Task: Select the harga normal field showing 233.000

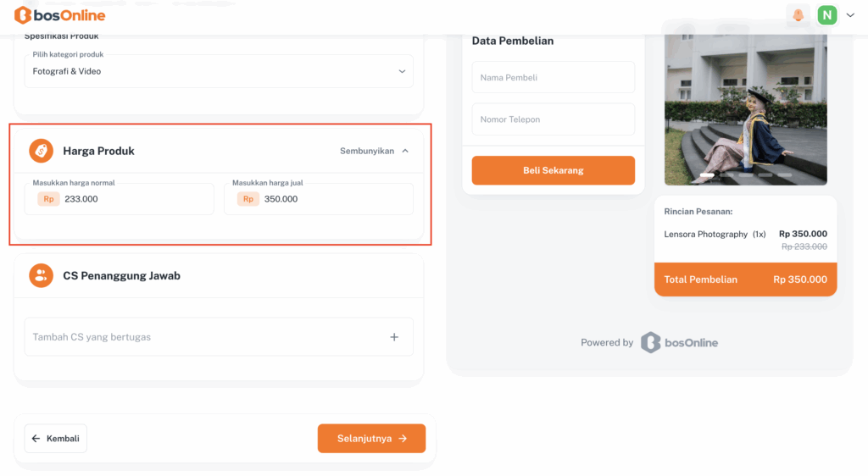Action: pos(136,199)
